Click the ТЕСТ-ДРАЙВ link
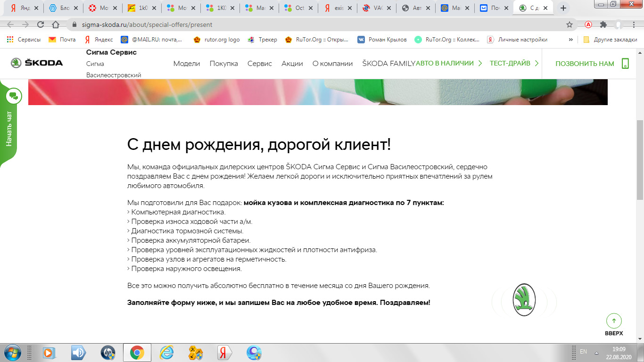 click(514, 63)
